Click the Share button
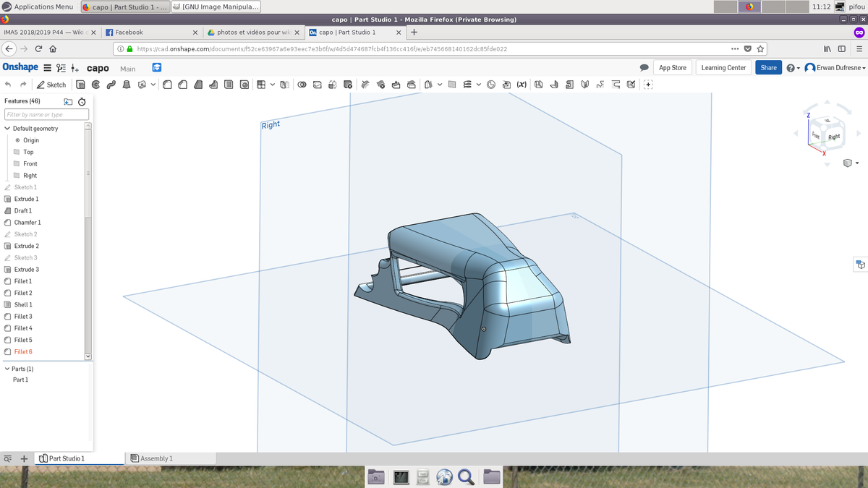 pos(768,68)
